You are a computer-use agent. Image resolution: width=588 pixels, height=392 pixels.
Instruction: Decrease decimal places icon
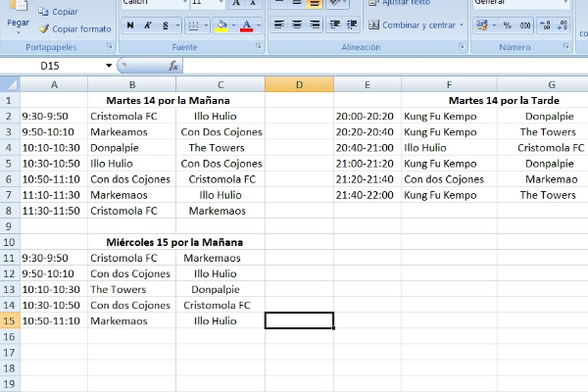click(563, 25)
